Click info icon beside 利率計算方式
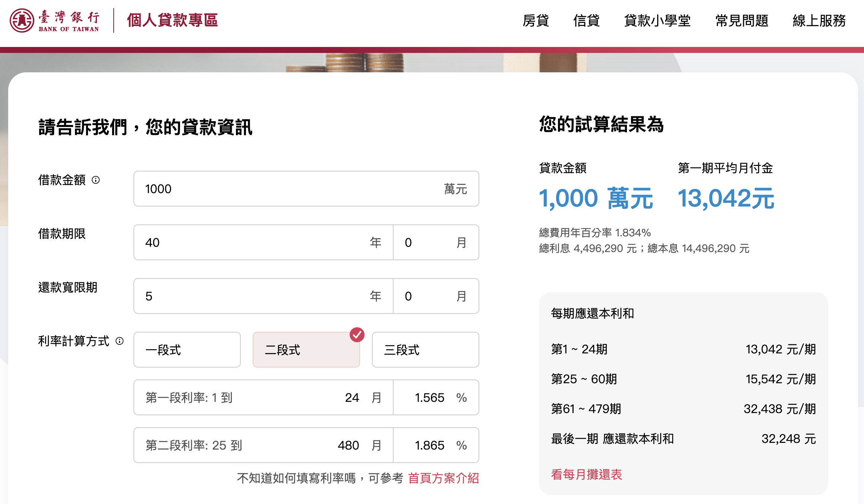864x504 pixels. (119, 341)
